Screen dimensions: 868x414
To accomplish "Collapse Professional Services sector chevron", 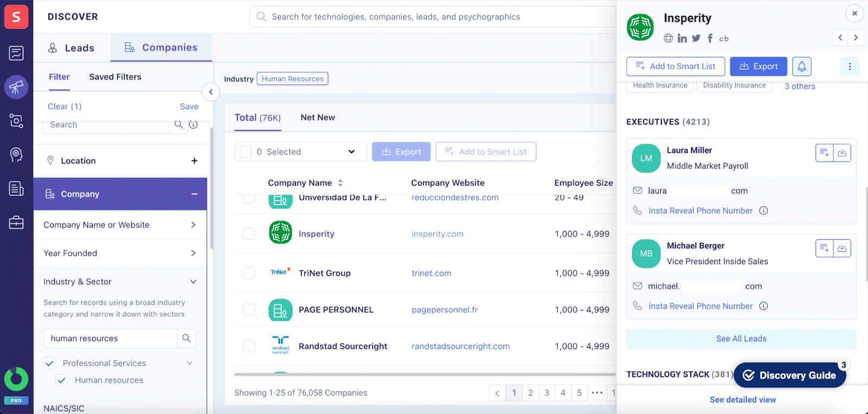I will [x=190, y=363].
